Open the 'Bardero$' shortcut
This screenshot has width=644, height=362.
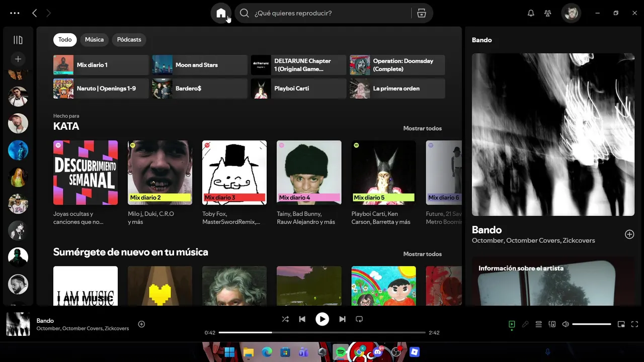pos(200,88)
